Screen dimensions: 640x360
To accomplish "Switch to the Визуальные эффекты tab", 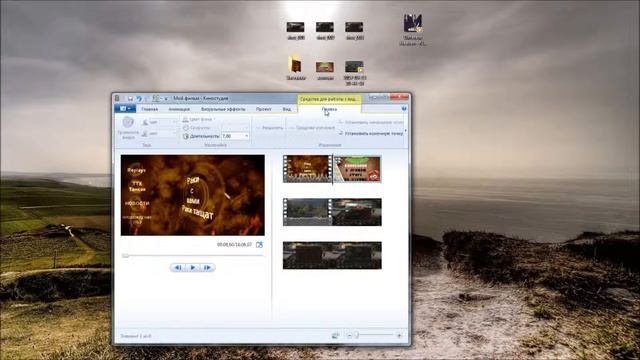I will coord(223,109).
